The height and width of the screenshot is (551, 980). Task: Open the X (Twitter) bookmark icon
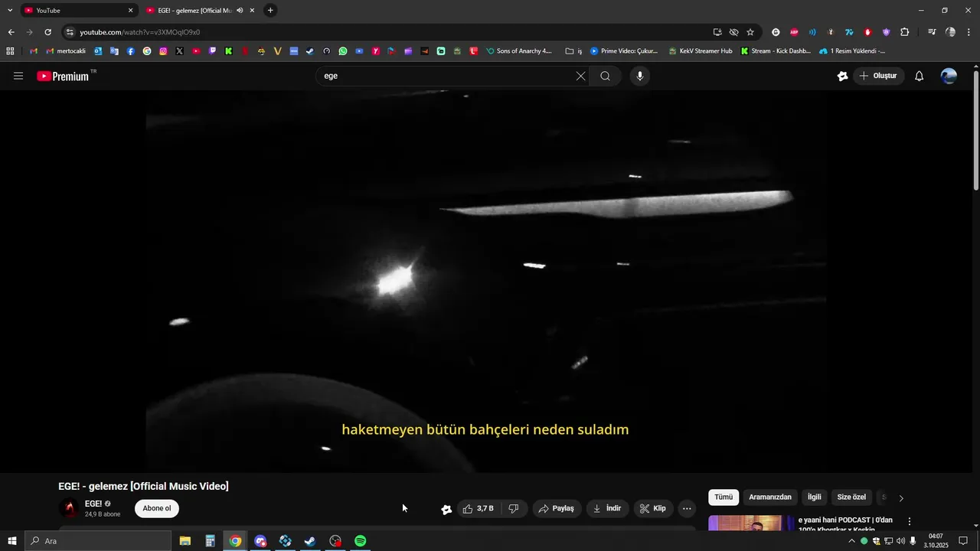tap(179, 51)
